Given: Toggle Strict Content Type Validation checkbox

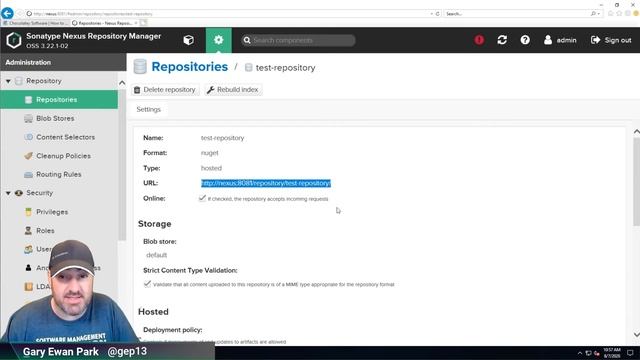Looking at the screenshot, I should tap(147, 284).
